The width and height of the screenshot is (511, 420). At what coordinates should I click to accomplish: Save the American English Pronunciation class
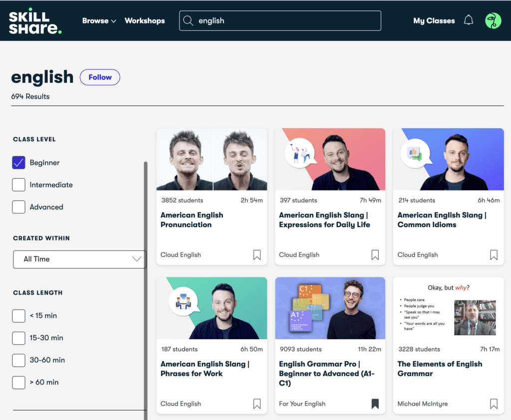256,255
